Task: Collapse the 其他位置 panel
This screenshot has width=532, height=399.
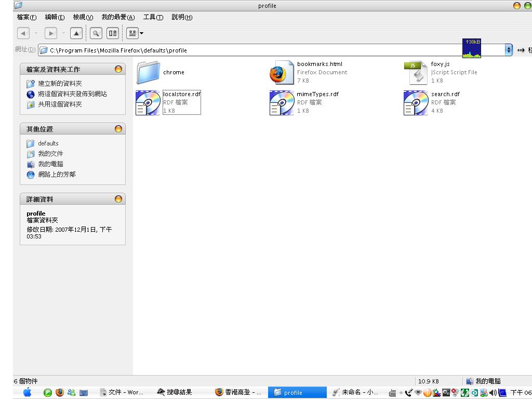Action: click(118, 129)
